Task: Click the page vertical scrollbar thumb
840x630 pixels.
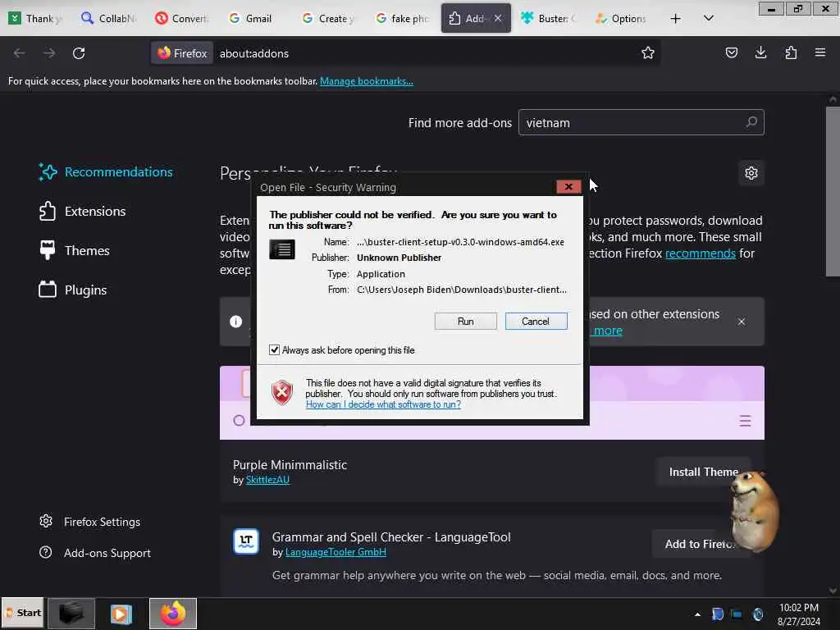Action: pos(832,192)
